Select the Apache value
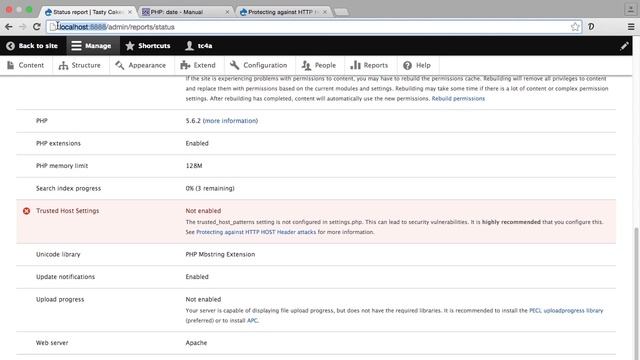640x360 pixels. (x=196, y=343)
